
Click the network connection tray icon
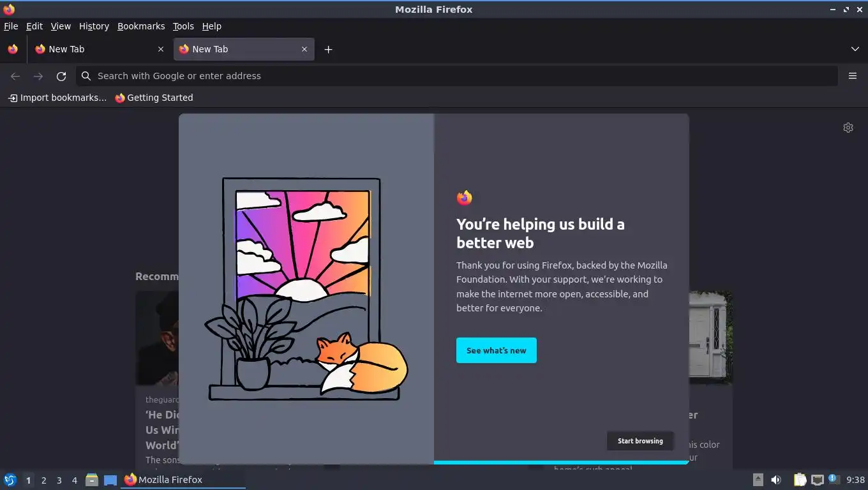coord(817,480)
